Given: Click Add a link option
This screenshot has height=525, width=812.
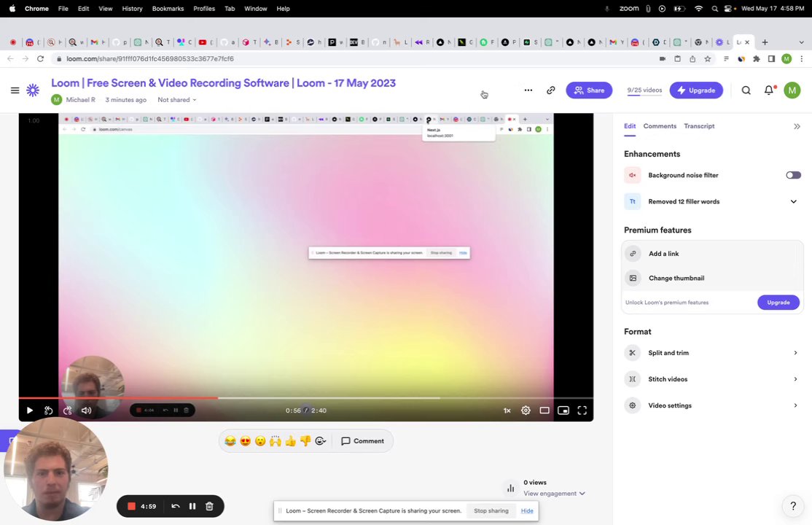Looking at the screenshot, I should tap(713, 254).
